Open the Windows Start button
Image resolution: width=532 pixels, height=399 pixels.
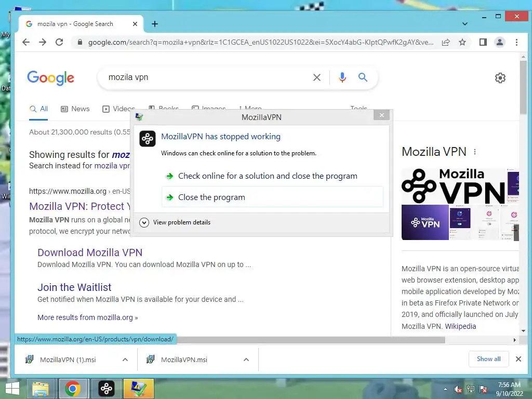point(12,389)
